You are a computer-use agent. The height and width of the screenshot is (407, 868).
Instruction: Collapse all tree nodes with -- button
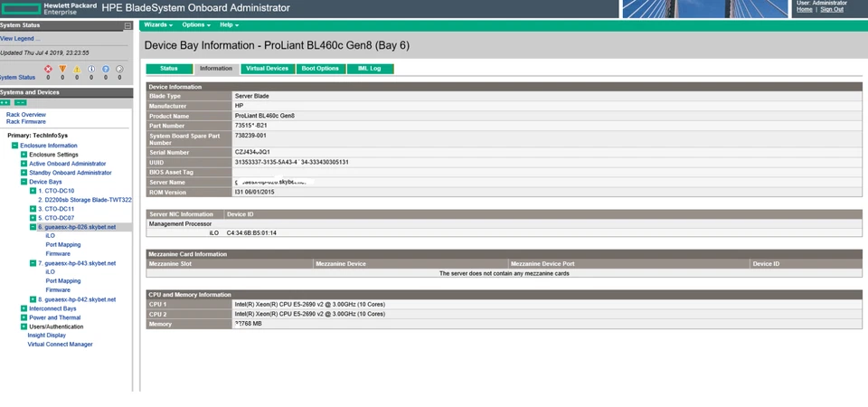tap(21, 102)
